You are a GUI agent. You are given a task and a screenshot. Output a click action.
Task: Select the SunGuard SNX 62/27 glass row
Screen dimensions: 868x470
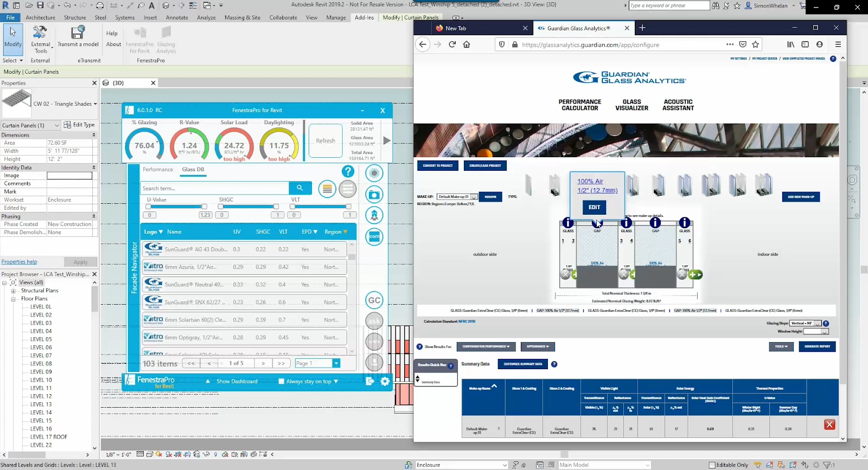[x=245, y=302]
